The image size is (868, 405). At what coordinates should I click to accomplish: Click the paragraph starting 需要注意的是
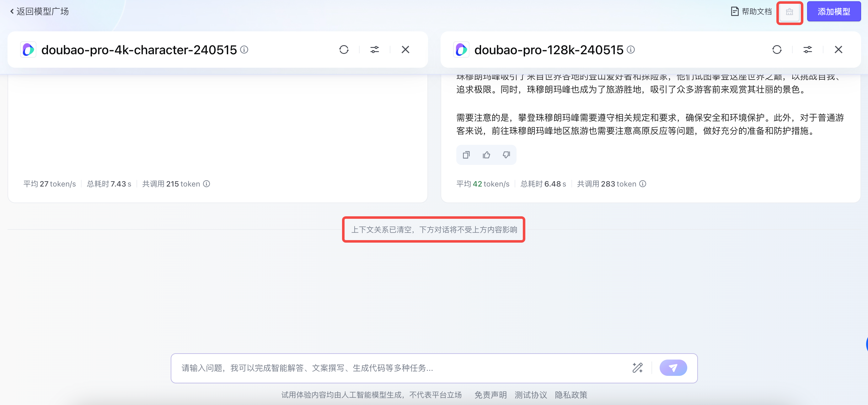650,124
